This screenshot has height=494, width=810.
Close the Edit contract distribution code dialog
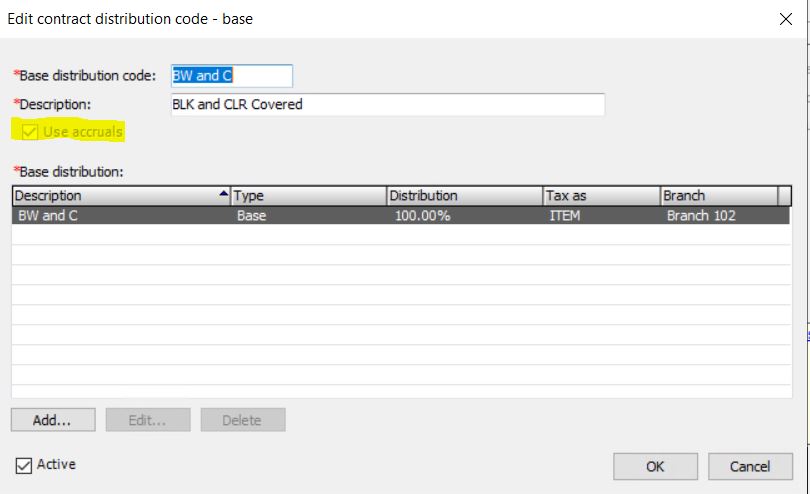[785, 19]
